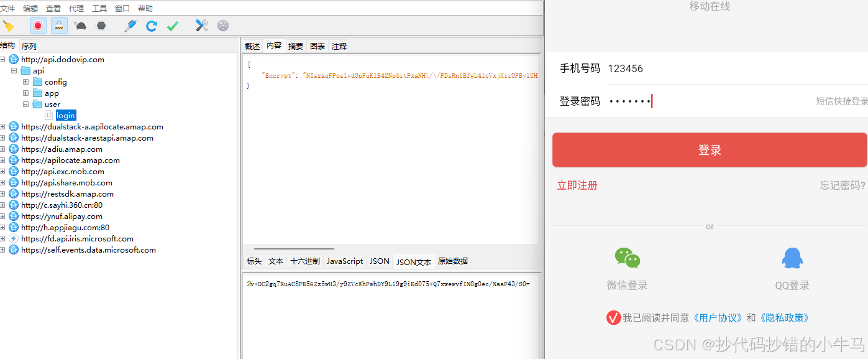868x359 pixels.
Task: Click the broom icon to clear the session
Action: tap(8, 26)
